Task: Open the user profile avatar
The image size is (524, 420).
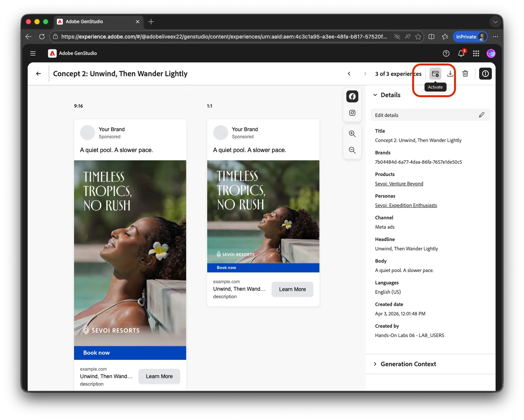Action: click(x=491, y=53)
